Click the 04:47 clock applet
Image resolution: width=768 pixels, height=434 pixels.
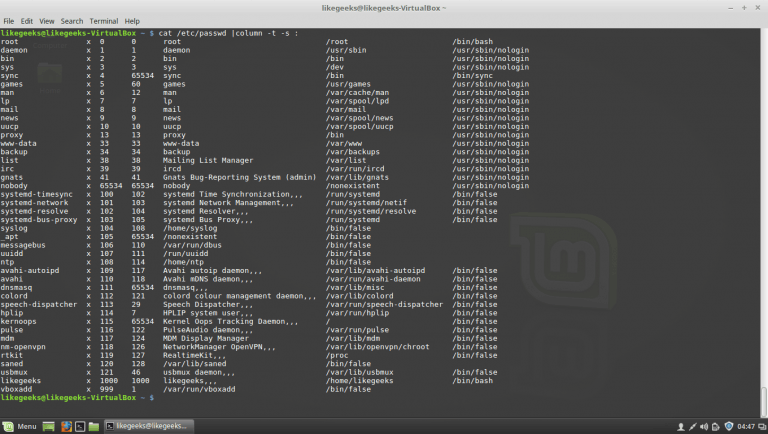point(746,427)
